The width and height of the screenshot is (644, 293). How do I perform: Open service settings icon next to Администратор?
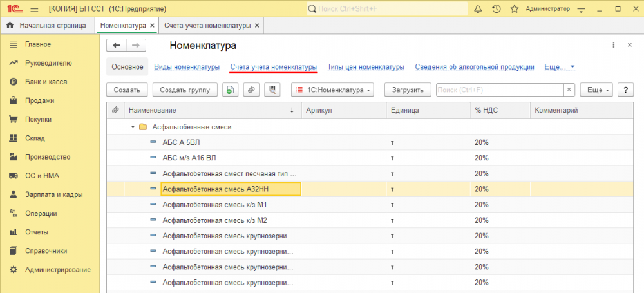point(581,8)
